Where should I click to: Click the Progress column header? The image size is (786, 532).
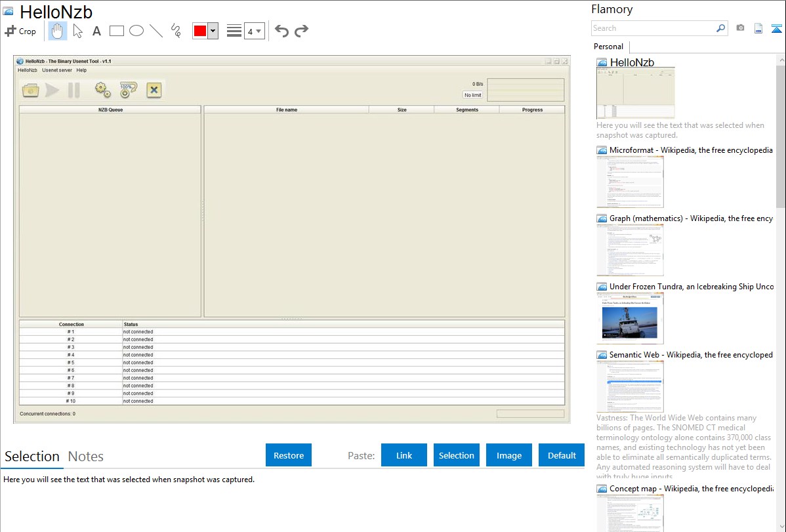(532, 110)
